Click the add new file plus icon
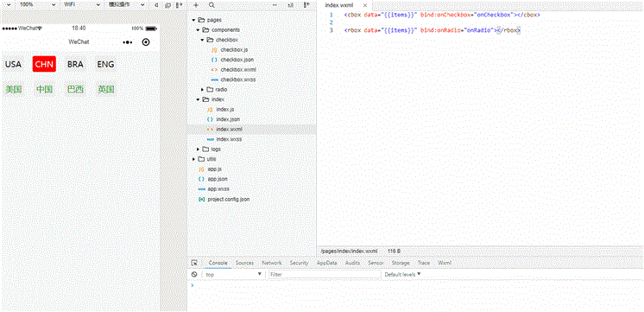This screenshot has height=312, width=644. (x=196, y=5)
